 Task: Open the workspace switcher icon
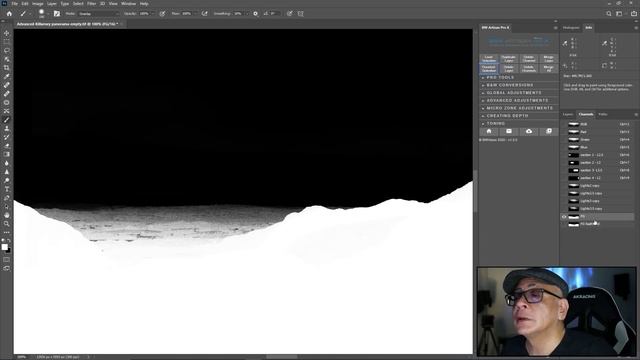[x=620, y=13]
